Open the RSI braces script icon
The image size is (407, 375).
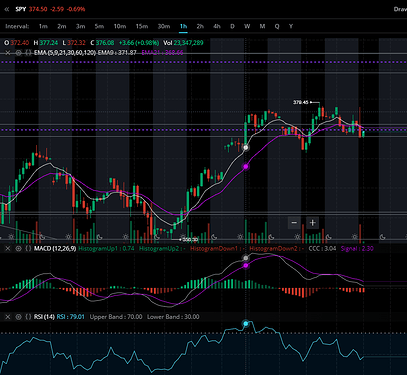[x=28, y=317]
